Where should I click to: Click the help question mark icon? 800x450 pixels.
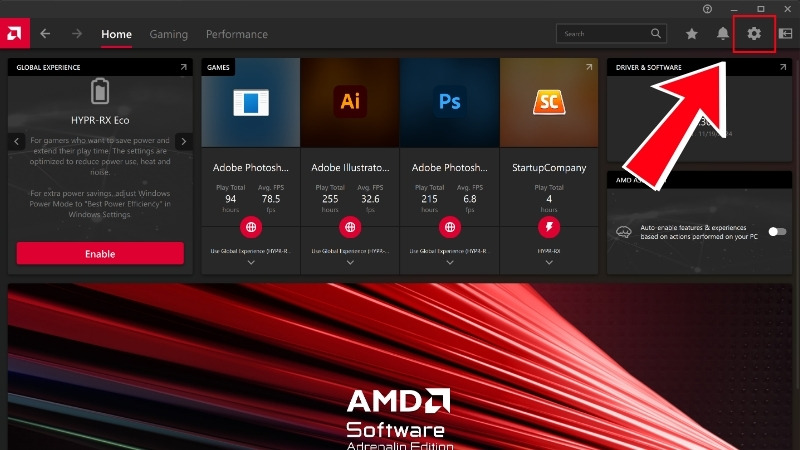pos(707,9)
